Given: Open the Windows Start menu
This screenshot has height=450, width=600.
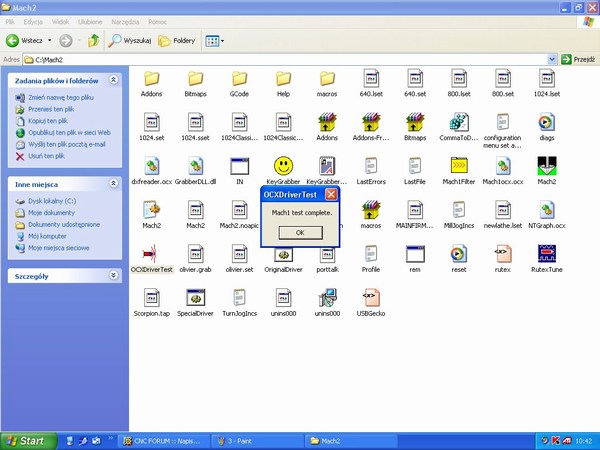Looking at the screenshot, I should click(x=29, y=441).
